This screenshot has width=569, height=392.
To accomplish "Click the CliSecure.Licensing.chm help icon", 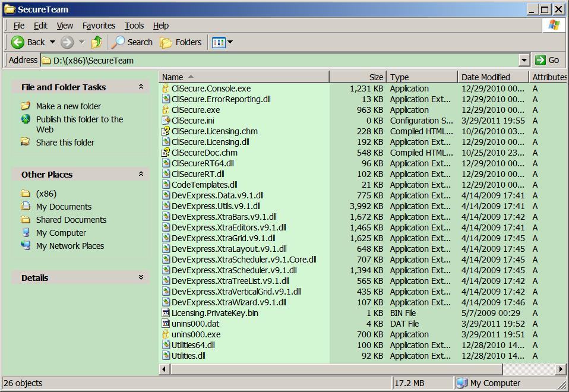I will pos(166,131).
